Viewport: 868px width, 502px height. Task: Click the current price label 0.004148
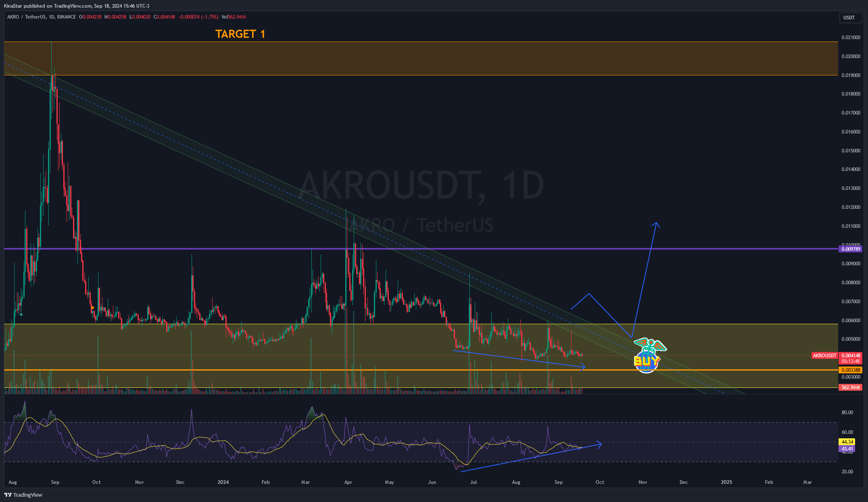(851, 356)
